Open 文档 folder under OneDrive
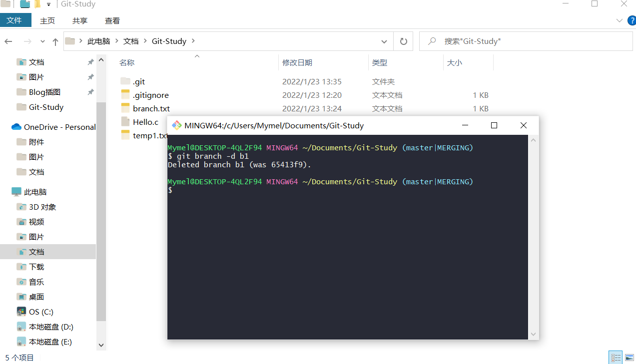This screenshot has width=636, height=364. point(36,172)
